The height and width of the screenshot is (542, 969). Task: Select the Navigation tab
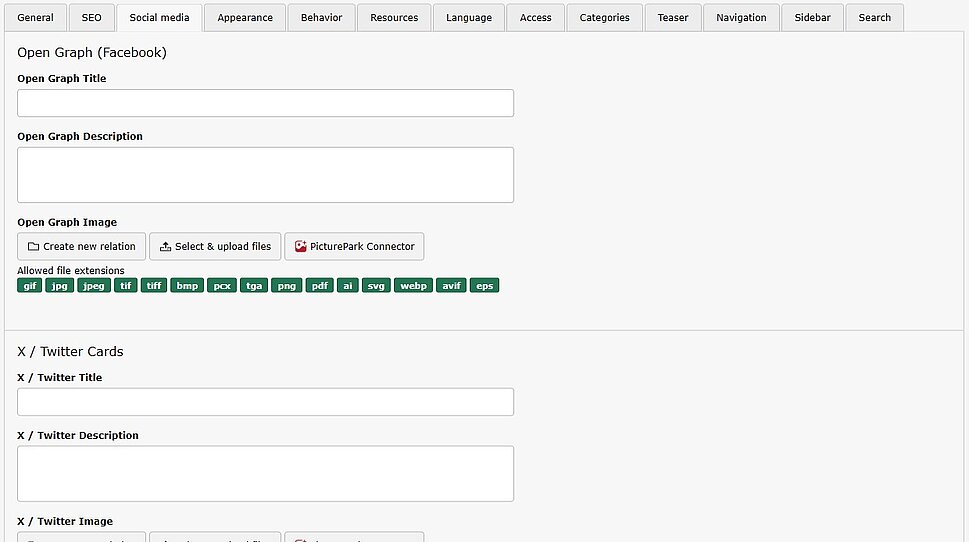(741, 18)
